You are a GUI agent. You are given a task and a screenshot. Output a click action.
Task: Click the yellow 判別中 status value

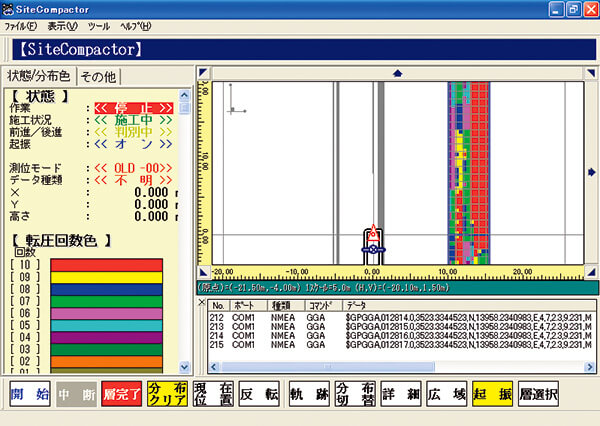point(134,132)
